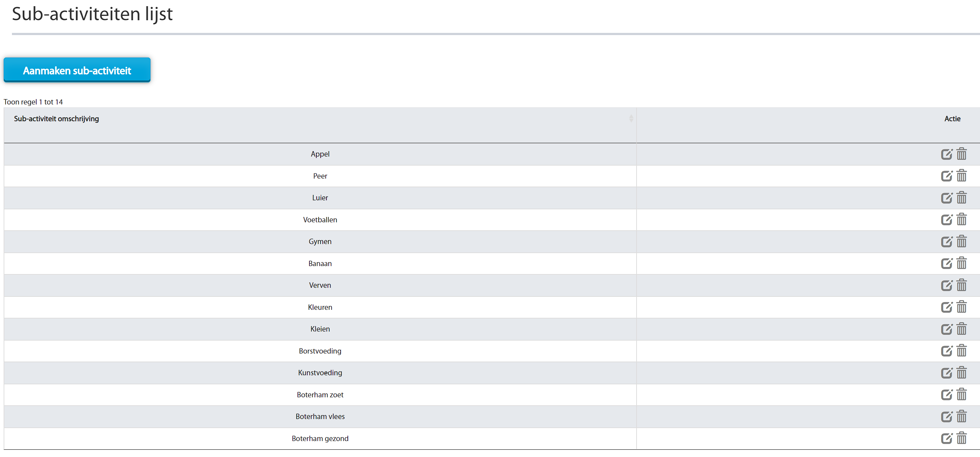Edit the Peer row
This screenshot has width=980, height=457.
click(x=946, y=176)
